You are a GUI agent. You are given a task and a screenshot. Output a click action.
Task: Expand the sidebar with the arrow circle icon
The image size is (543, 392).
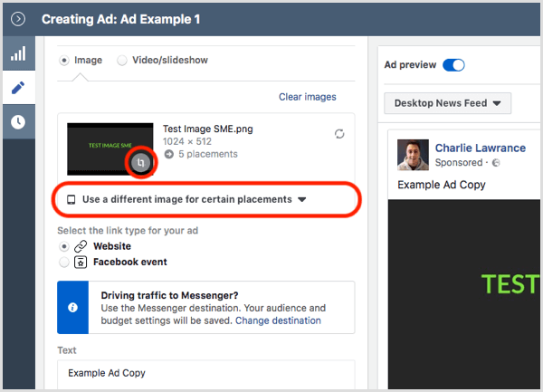(x=18, y=19)
